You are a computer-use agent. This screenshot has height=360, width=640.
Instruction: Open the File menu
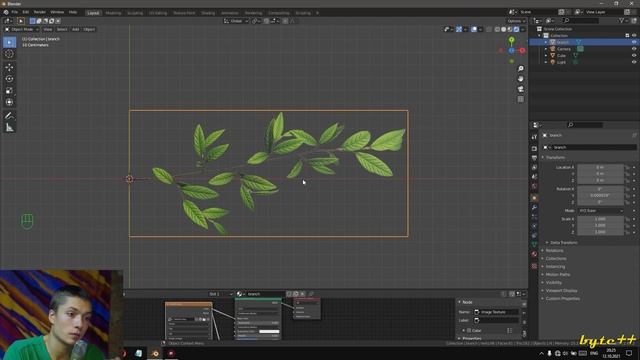click(x=15, y=12)
